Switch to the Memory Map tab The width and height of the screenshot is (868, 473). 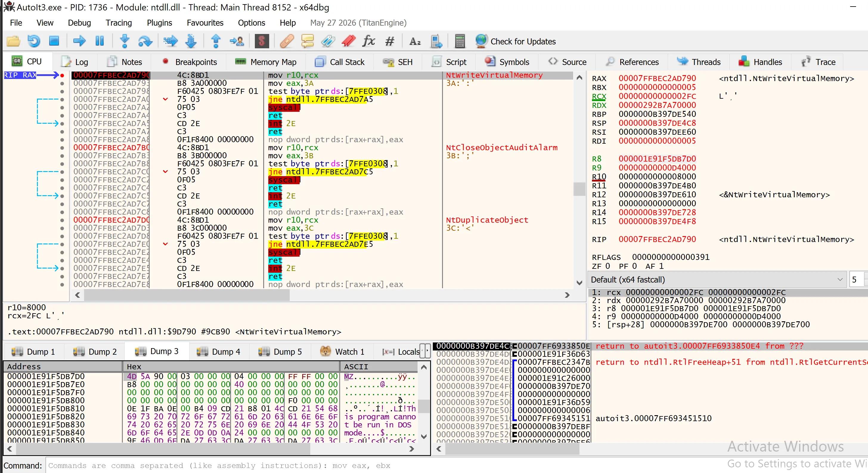266,62
